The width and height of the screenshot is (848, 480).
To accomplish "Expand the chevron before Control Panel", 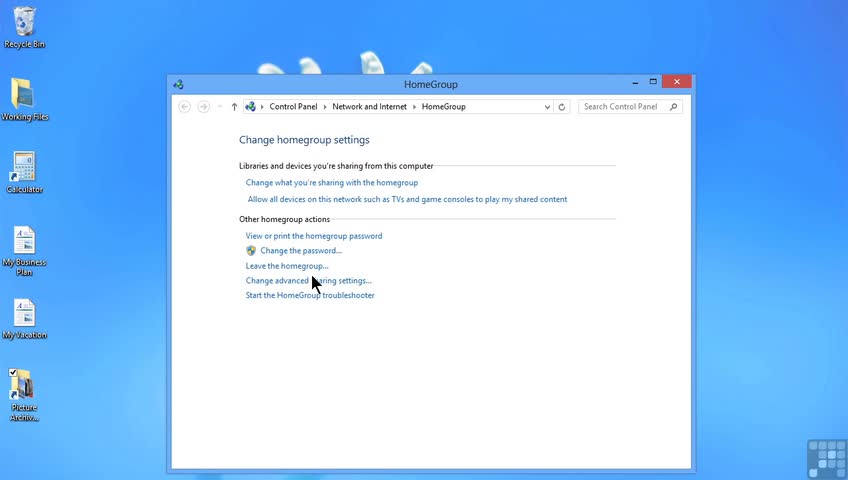I will (x=262, y=106).
